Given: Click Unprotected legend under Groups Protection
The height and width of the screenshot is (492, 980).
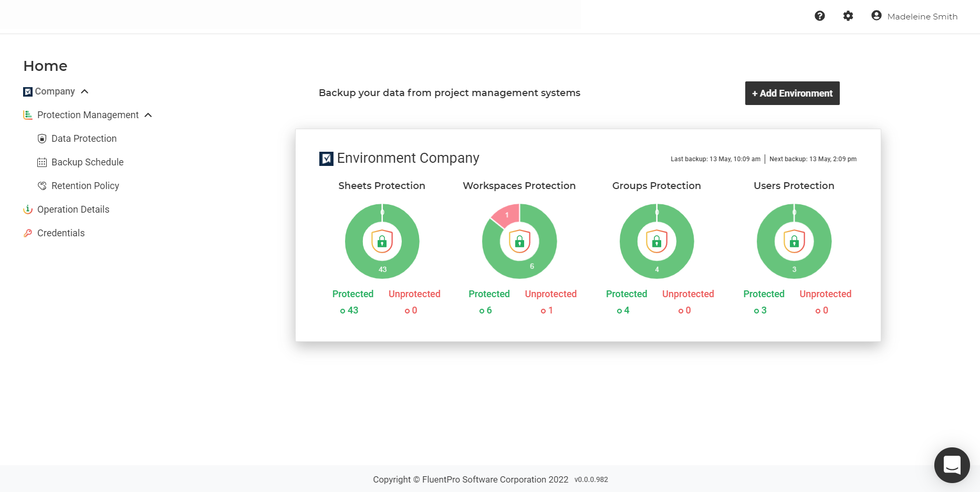Looking at the screenshot, I should [688, 294].
